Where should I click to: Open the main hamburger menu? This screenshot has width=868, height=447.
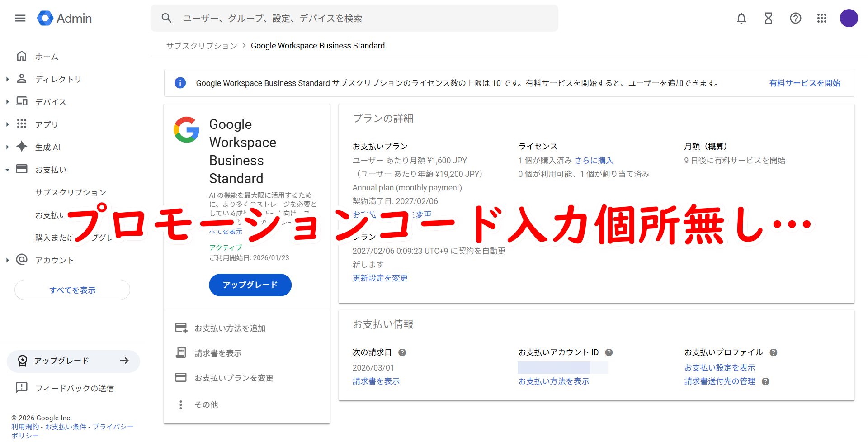coord(20,18)
